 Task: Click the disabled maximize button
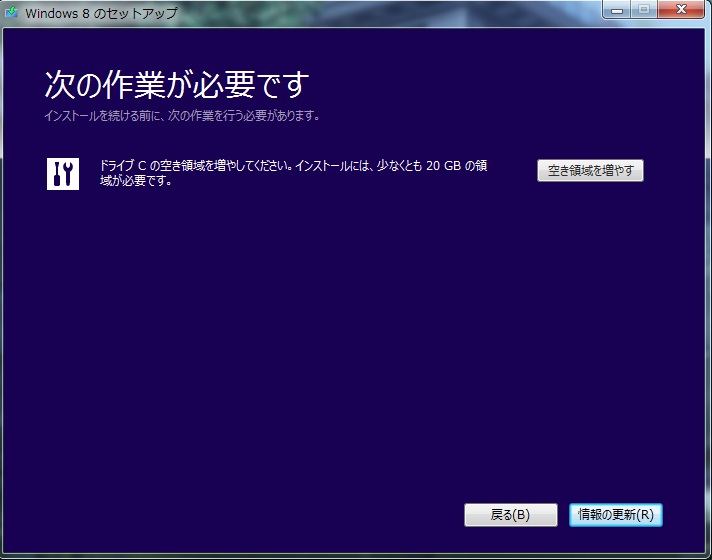coord(643,10)
